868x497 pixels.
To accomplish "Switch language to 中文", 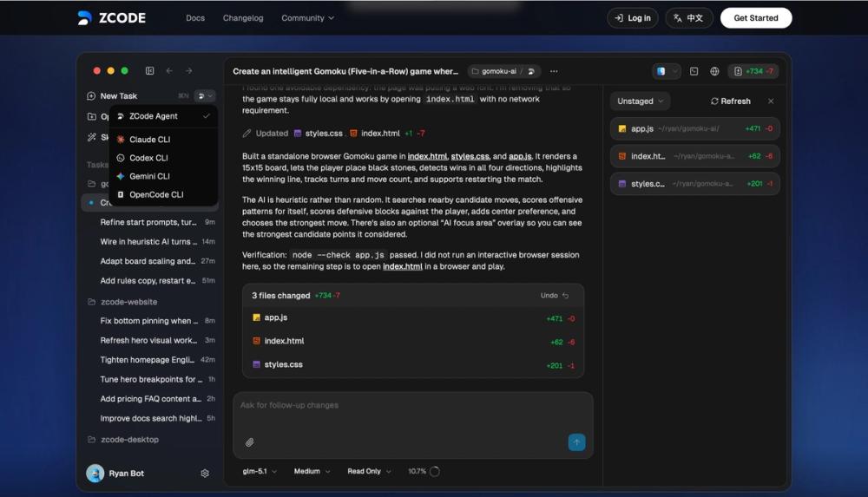I will tap(688, 18).
